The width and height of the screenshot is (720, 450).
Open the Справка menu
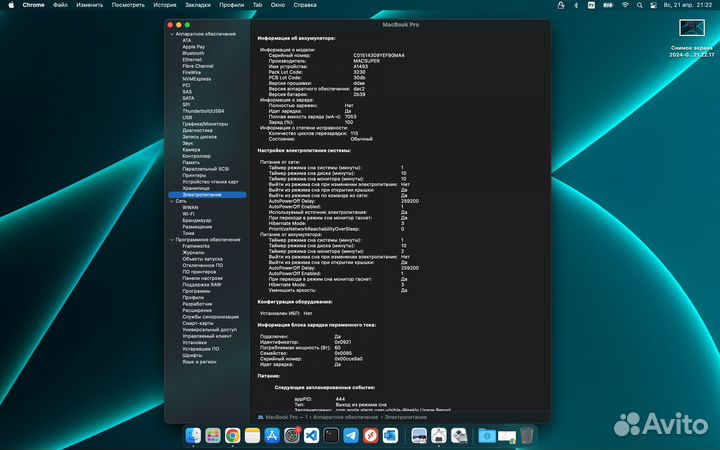coord(305,5)
